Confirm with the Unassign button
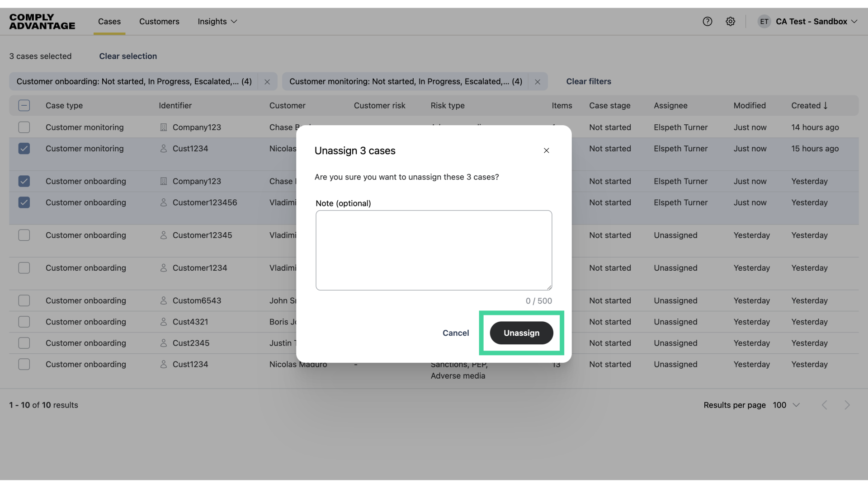This screenshot has width=868, height=488. pos(521,333)
